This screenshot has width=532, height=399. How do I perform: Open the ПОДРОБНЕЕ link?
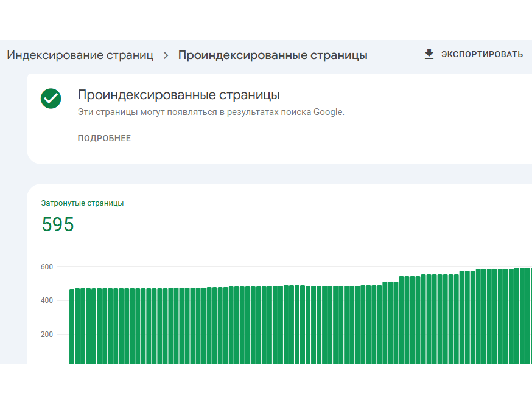click(x=104, y=138)
